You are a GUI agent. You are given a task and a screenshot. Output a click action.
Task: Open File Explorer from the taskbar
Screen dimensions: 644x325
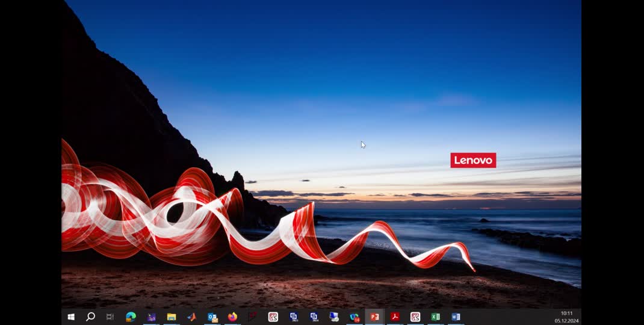click(x=172, y=317)
